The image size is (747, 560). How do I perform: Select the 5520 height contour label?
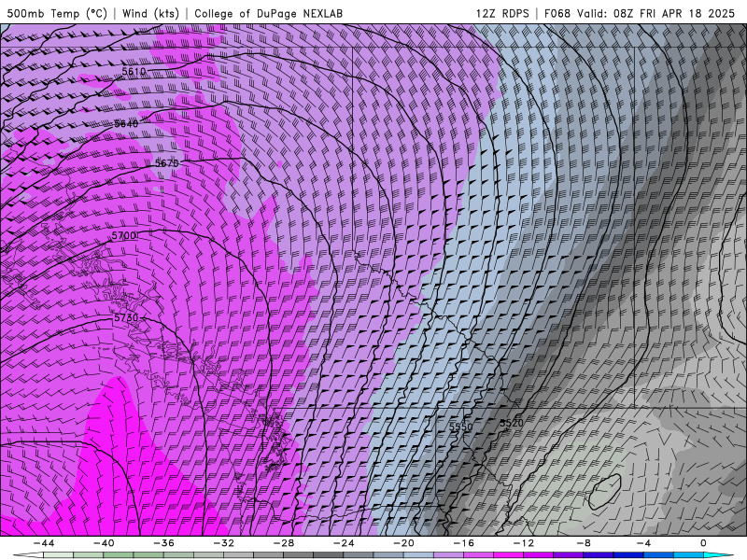pyautogui.click(x=511, y=423)
